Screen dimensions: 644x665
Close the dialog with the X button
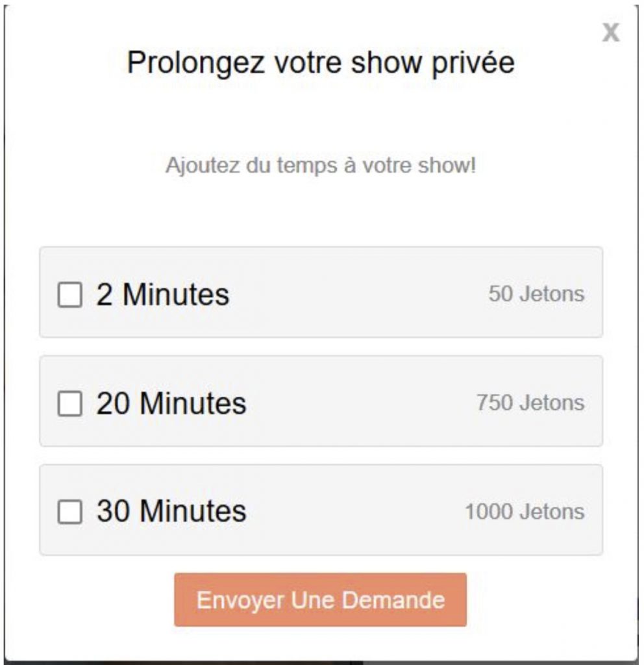click(x=610, y=32)
